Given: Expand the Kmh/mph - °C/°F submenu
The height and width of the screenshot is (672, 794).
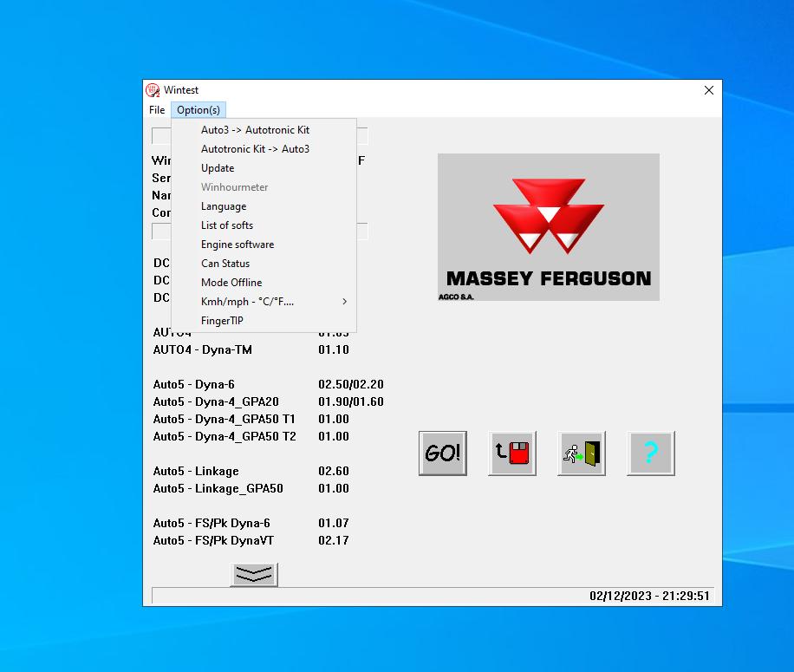Looking at the screenshot, I should pos(264,301).
